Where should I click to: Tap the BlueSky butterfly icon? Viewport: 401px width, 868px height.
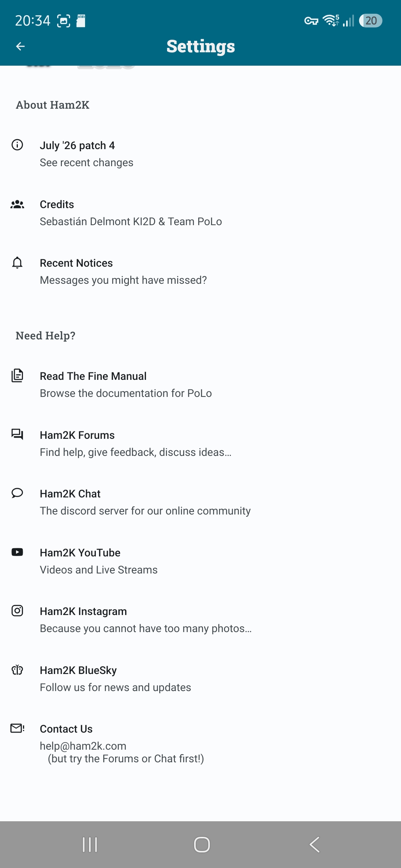pos(17,670)
